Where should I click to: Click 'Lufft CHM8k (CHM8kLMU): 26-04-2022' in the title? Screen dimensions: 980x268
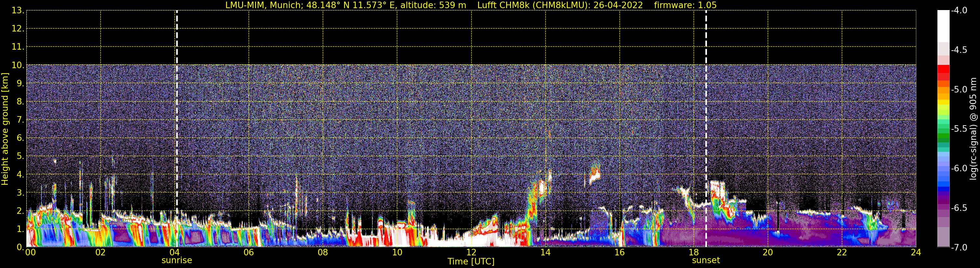click(560, 5)
